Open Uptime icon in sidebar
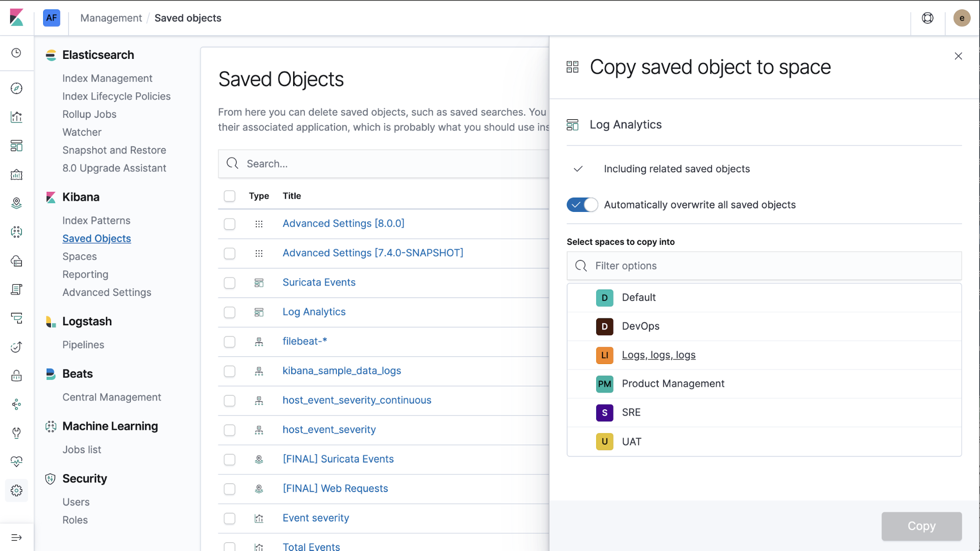 click(x=17, y=347)
